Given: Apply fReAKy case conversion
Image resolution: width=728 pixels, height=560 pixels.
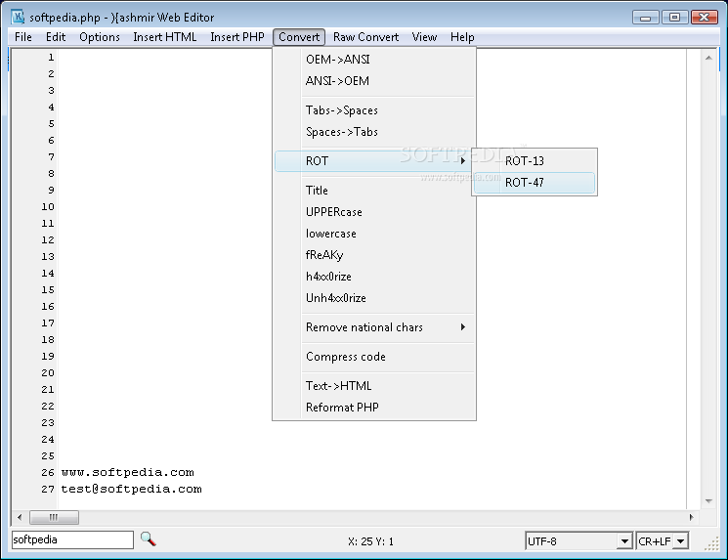Looking at the screenshot, I should [374, 255].
